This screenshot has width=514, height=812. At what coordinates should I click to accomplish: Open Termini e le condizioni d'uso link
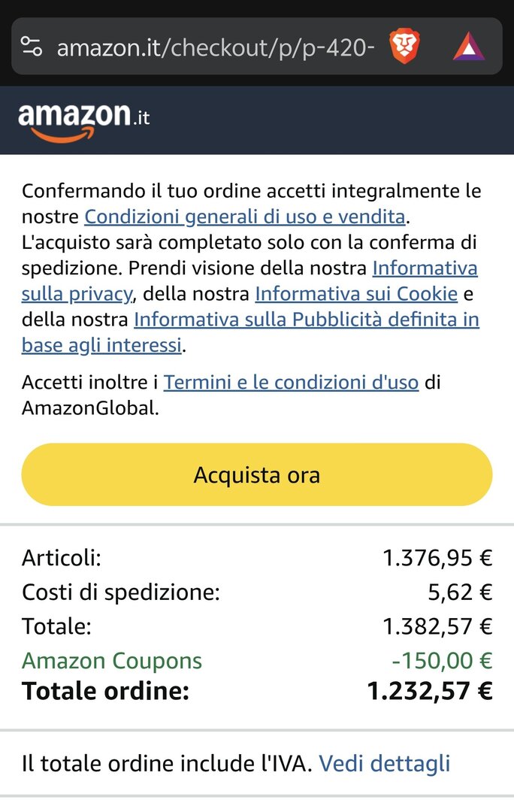coord(291,382)
